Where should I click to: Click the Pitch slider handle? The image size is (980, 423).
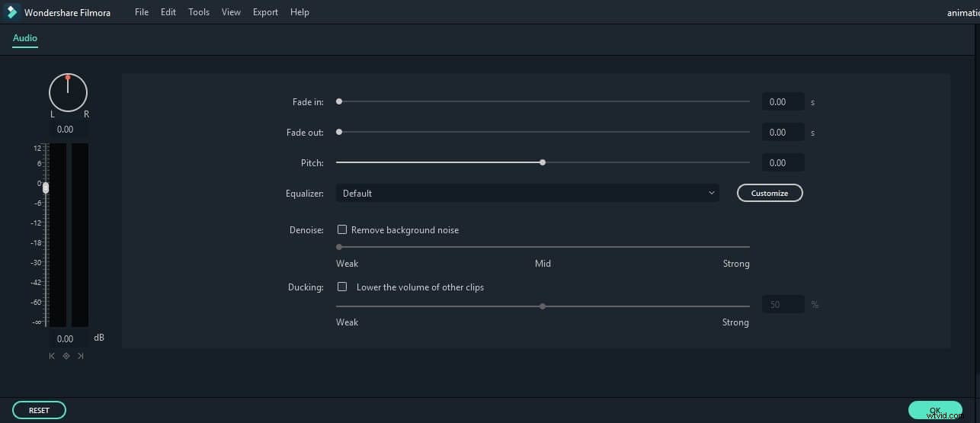543,162
